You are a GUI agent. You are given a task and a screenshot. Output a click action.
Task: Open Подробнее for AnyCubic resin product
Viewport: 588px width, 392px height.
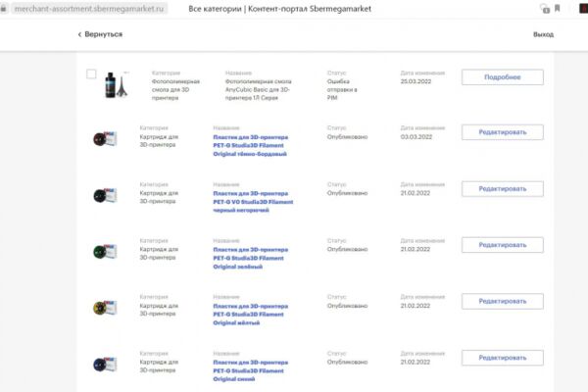pyautogui.click(x=503, y=76)
